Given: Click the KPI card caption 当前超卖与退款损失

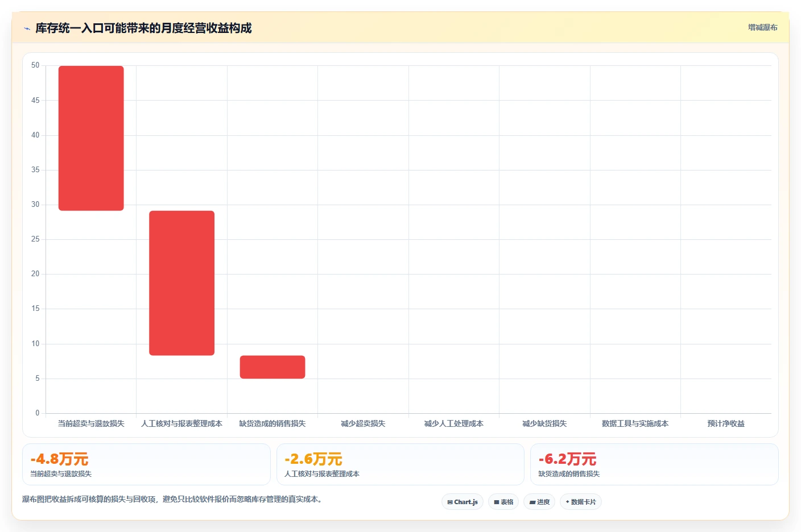Looking at the screenshot, I should (x=61, y=474).
